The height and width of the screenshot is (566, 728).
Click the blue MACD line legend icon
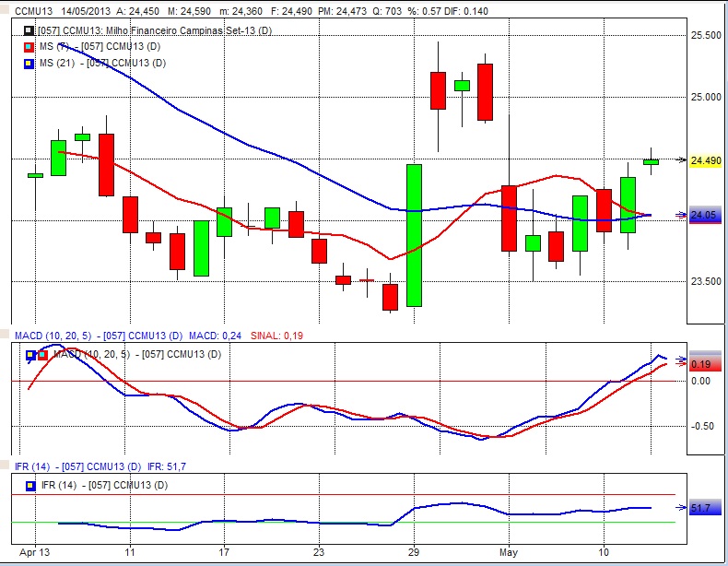point(30,354)
